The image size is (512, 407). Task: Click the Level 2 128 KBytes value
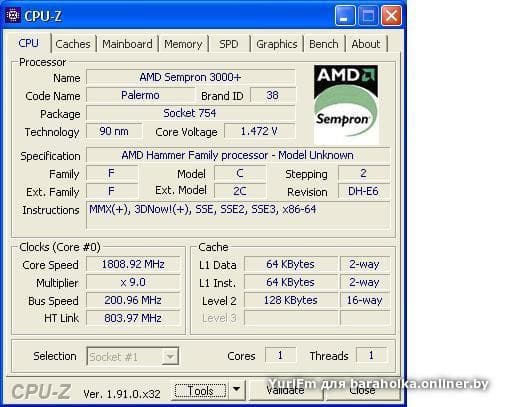pos(291,300)
